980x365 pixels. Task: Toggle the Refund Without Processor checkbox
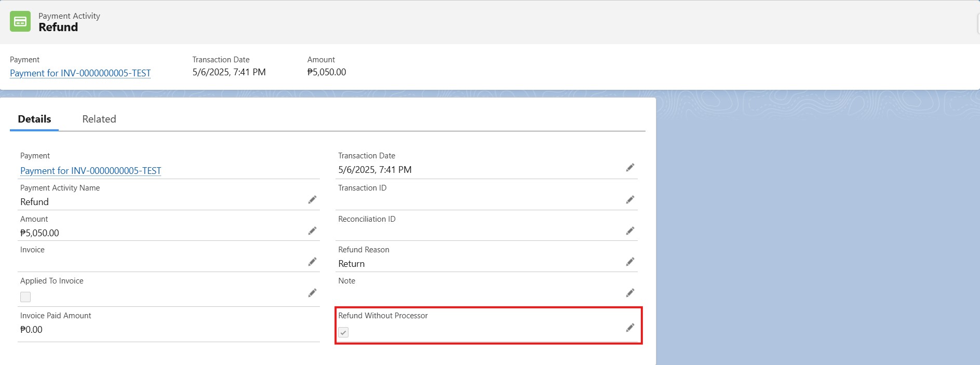pyautogui.click(x=343, y=332)
